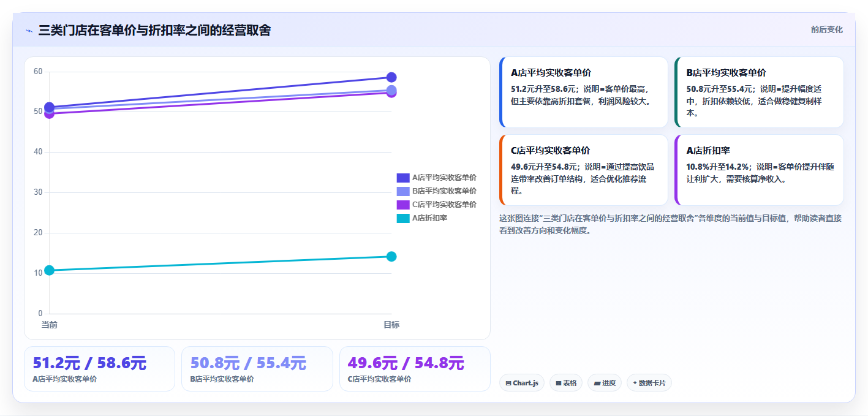Click the text 50.8元升至55.4元 in B店 card
Image resolution: width=868 pixels, height=416 pixels.
(719, 89)
